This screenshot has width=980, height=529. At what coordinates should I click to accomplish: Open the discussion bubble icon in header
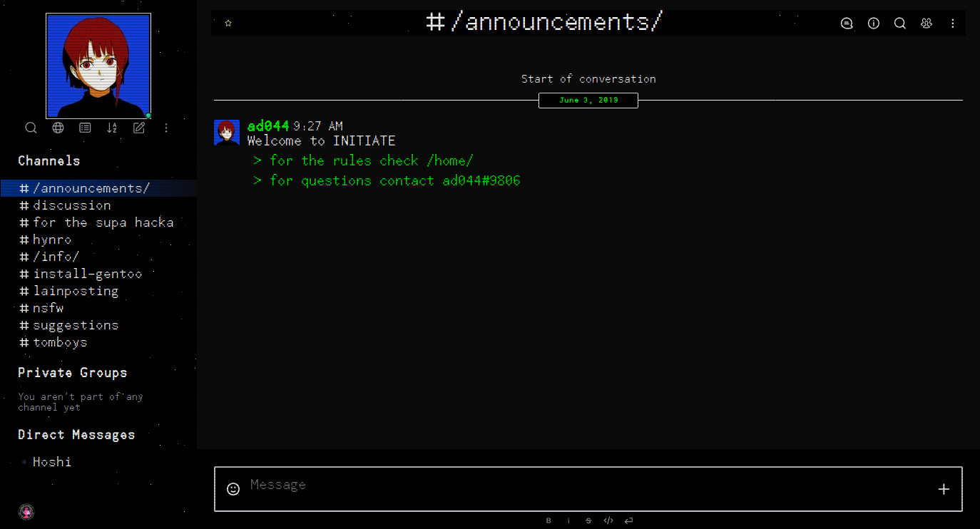(x=847, y=24)
